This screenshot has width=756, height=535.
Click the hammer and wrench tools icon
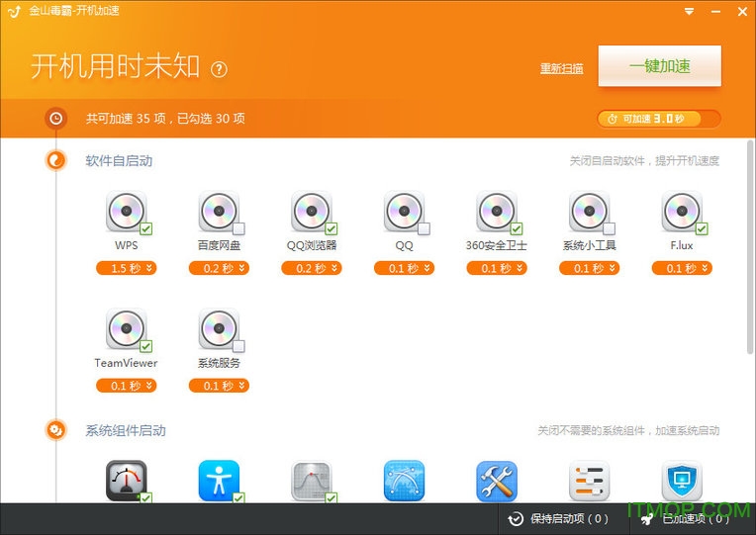pos(497,481)
